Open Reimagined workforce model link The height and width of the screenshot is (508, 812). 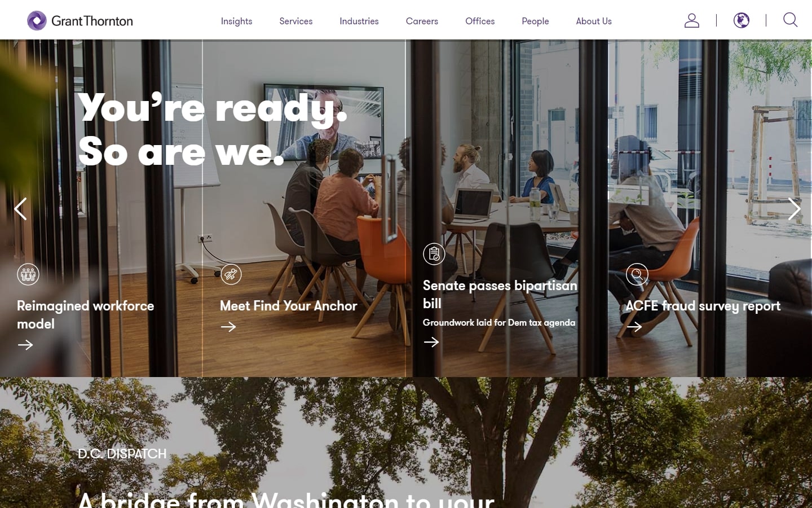pyautogui.click(x=86, y=315)
